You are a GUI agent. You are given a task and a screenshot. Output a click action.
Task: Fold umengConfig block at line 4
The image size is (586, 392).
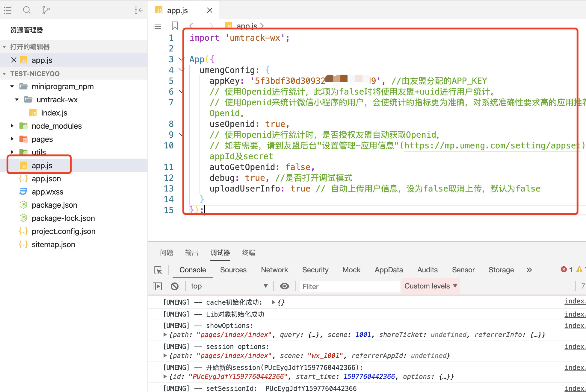[181, 70]
